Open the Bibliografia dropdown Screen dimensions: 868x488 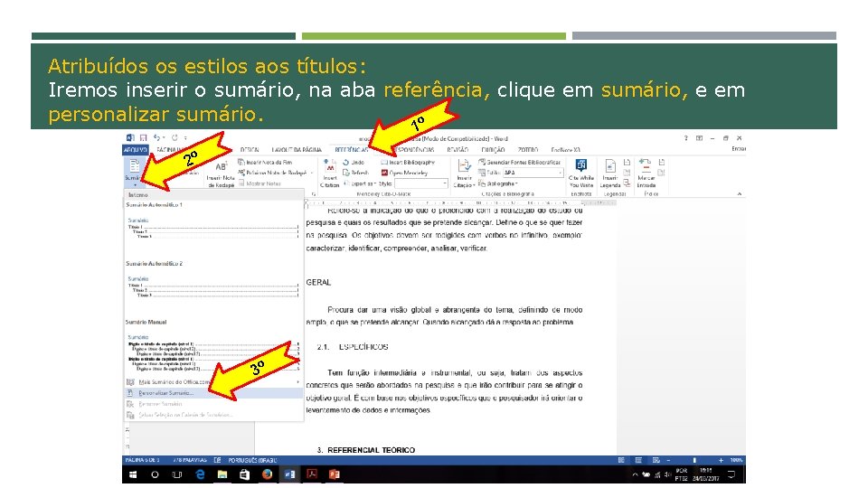point(497,183)
